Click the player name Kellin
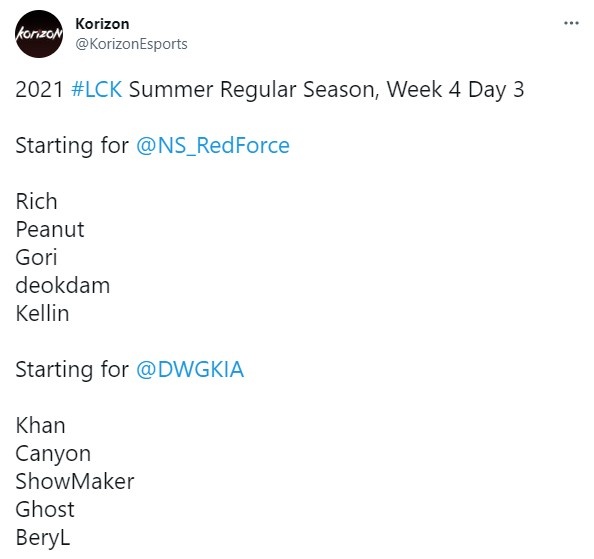 click(x=42, y=314)
